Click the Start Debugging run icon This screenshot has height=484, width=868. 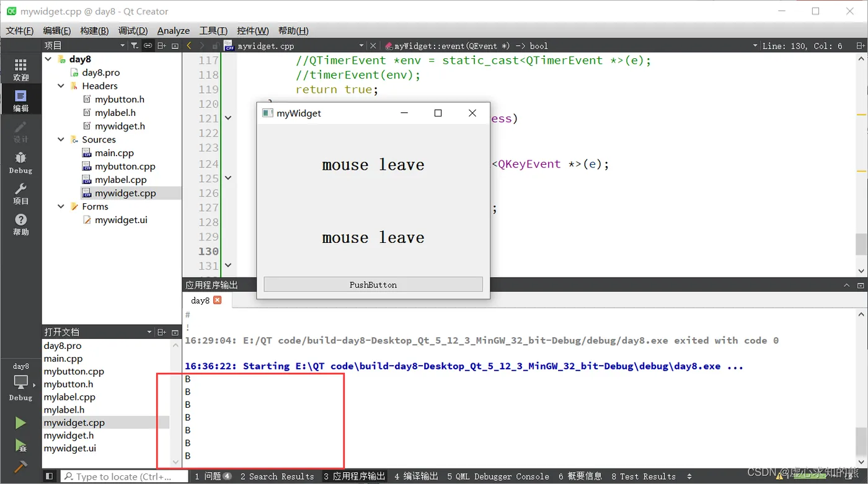20,445
